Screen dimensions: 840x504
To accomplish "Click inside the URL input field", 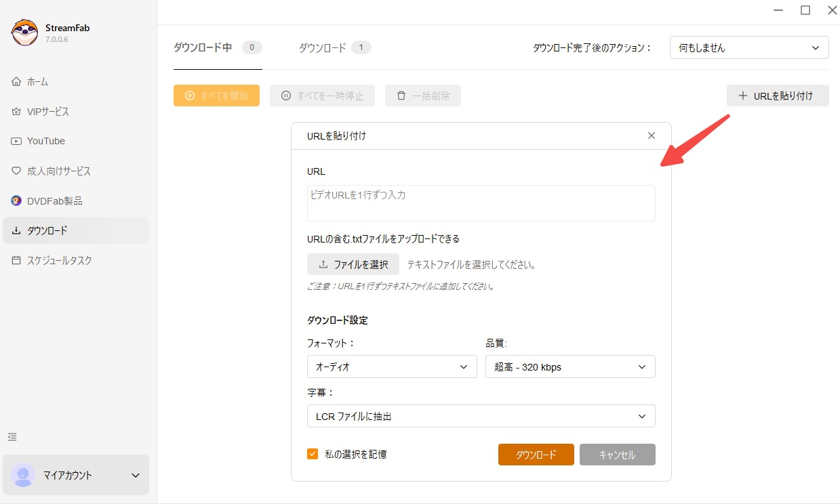I will 481,203.
